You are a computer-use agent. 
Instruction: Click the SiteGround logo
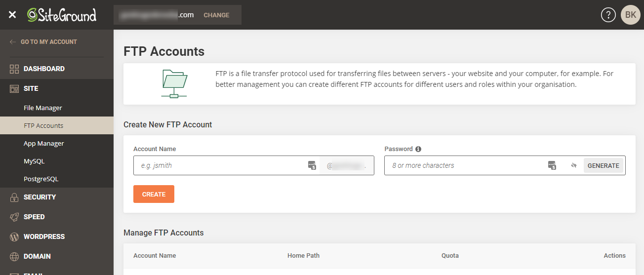62,15
